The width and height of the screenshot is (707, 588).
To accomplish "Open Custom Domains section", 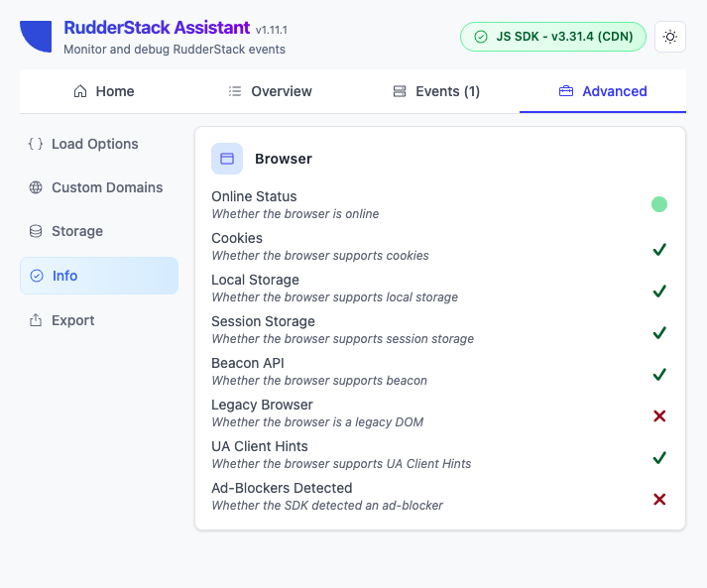I will 99,187.
